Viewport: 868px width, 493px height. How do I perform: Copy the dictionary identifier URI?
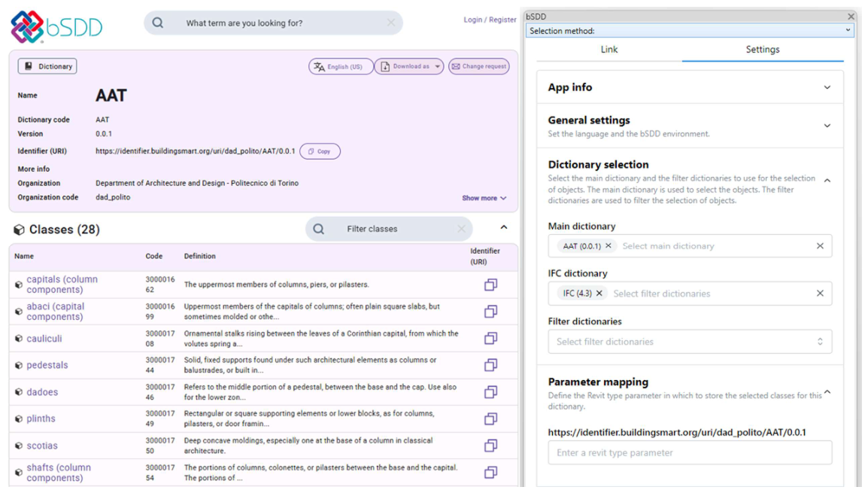[320, 151]
